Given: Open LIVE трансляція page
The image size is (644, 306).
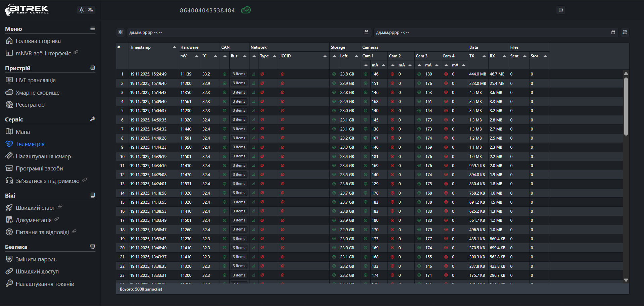Looking at the screenshot, I should 35,80.
